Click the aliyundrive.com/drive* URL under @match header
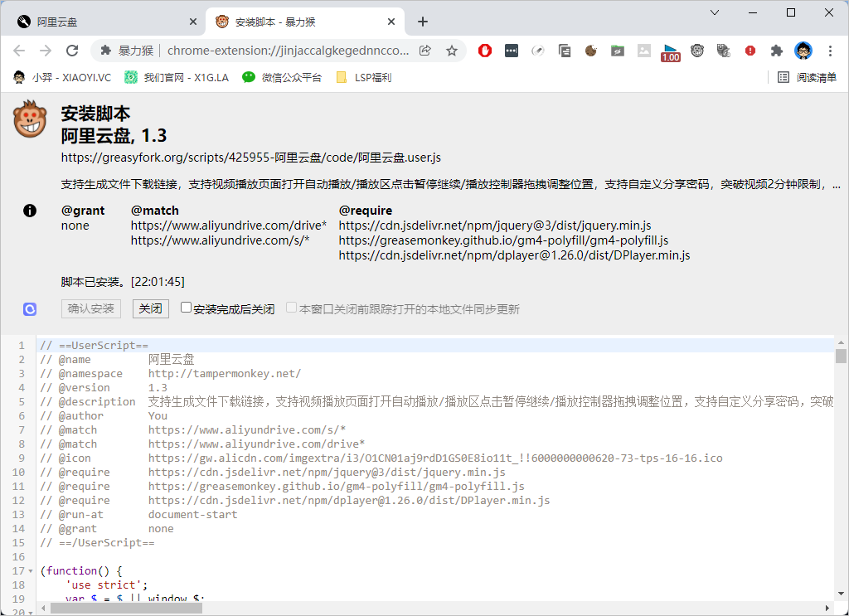The height and width of the screenshot is (616, 849). [229, 226]
